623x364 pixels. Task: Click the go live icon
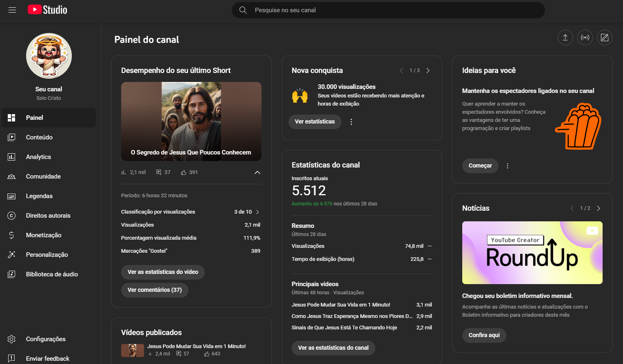[585, 38]
